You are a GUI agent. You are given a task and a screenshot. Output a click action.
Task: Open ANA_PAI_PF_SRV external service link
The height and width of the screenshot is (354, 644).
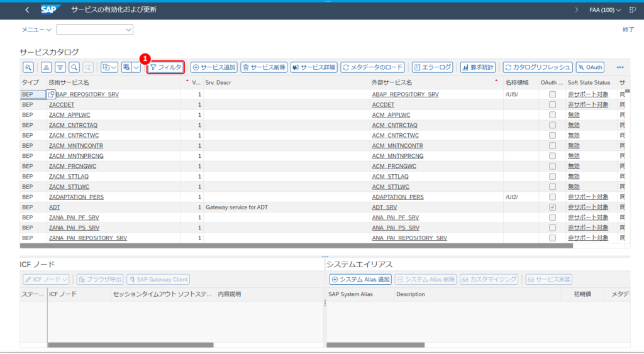[396, 218]
